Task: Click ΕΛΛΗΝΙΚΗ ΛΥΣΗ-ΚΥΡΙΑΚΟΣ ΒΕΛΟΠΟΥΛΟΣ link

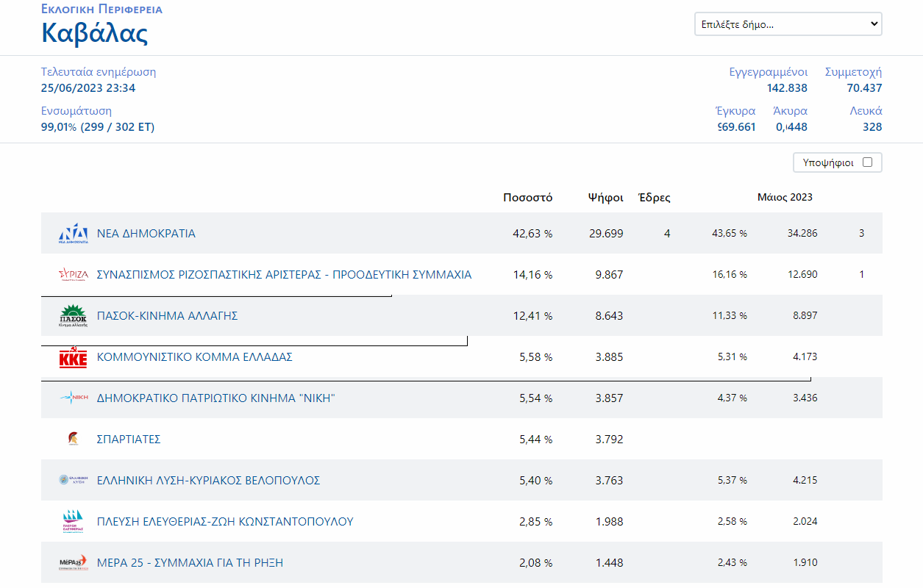Action: pos(208,481)
